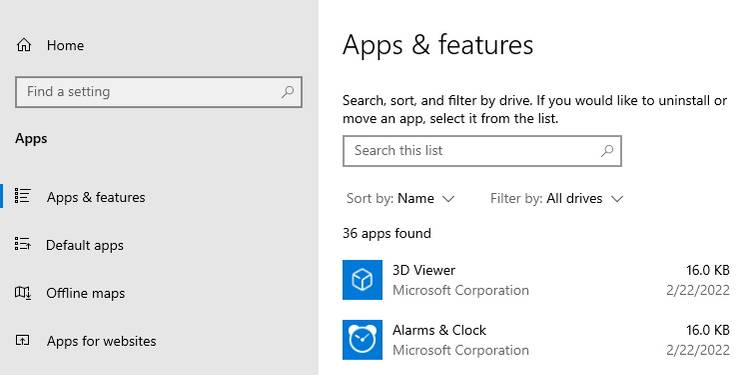
Task: Go to Offline maps section
Action: 86,293
